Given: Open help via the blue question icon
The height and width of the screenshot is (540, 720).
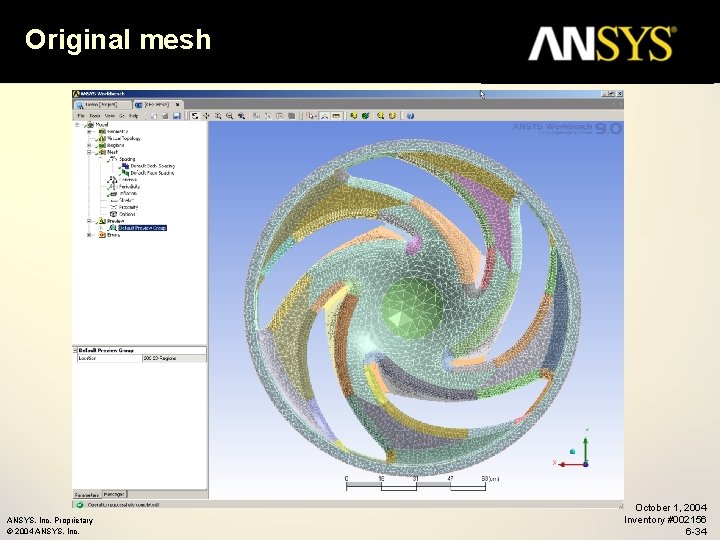Looking at the screenshot, I should pyautogui.click(x=411, y=116).
